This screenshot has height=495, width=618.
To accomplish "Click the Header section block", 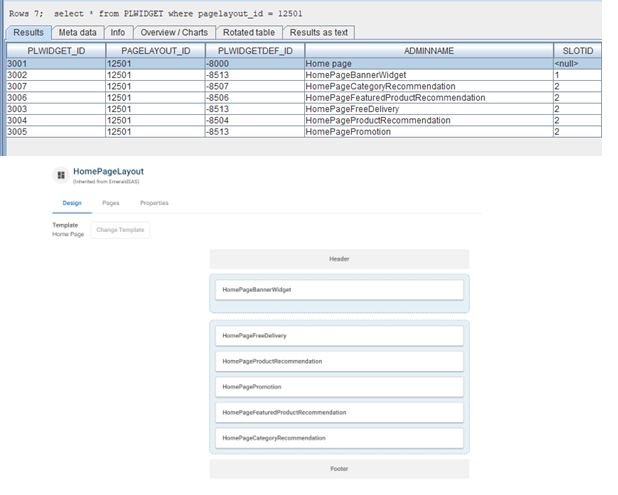I will point(339,259).
